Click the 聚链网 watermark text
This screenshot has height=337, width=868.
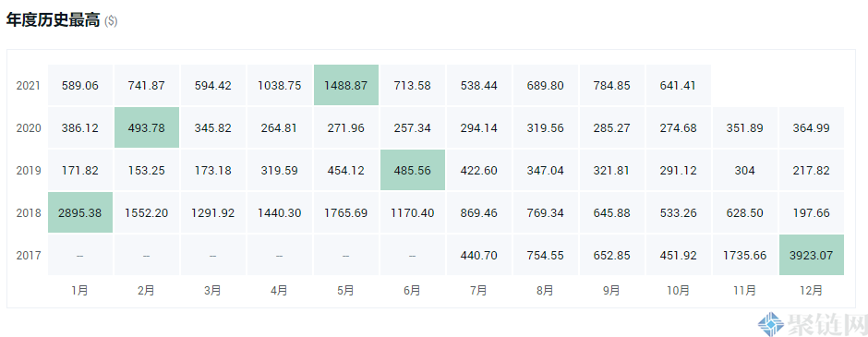(x=826, y=325)
